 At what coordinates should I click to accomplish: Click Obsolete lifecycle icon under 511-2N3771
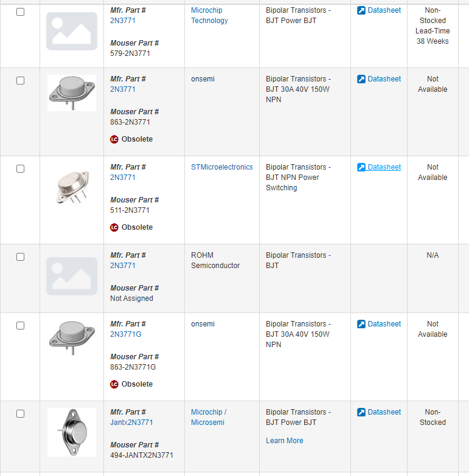[x=114, y=227]
